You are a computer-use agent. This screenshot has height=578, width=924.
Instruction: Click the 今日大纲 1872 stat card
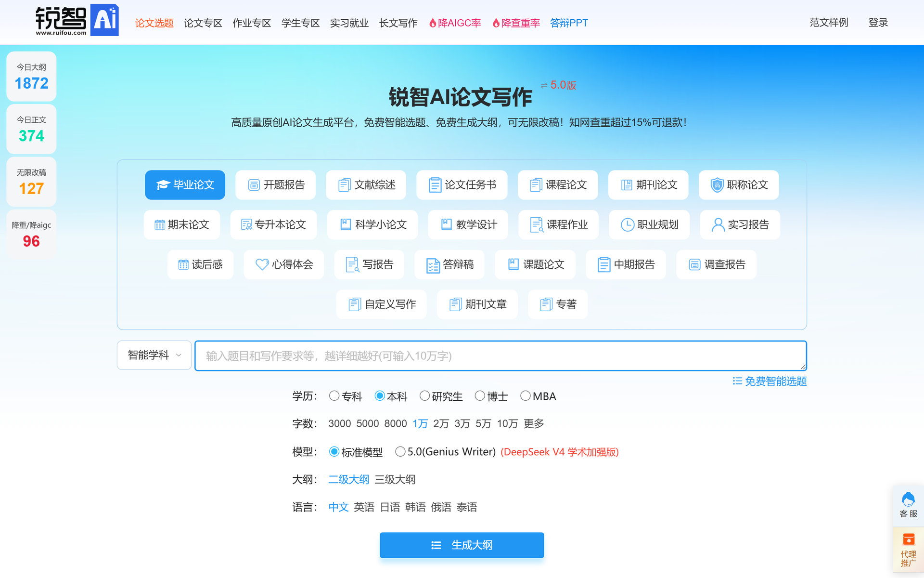[x=31, y=77]
